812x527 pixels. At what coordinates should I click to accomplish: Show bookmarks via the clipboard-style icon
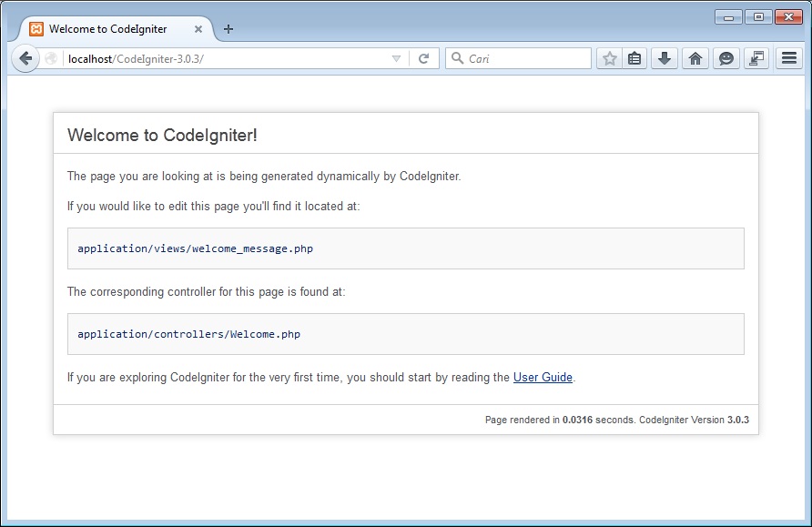(634, 58)
